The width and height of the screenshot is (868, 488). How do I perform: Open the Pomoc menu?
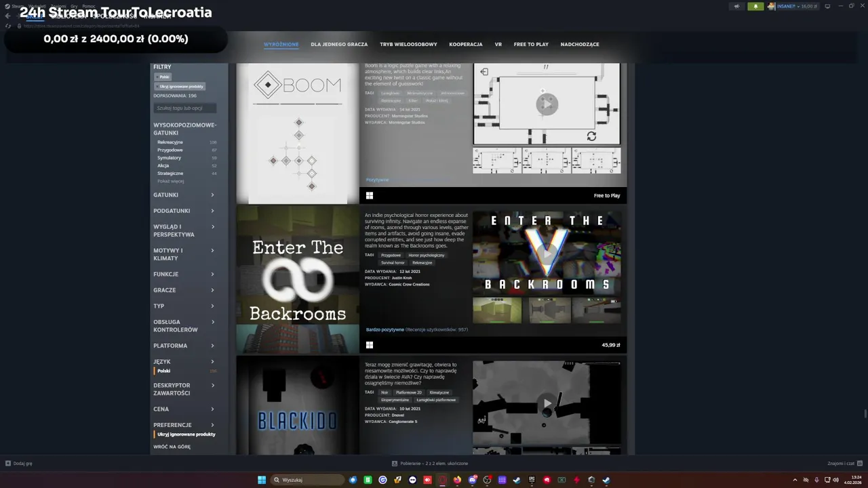tap(89, 6)
